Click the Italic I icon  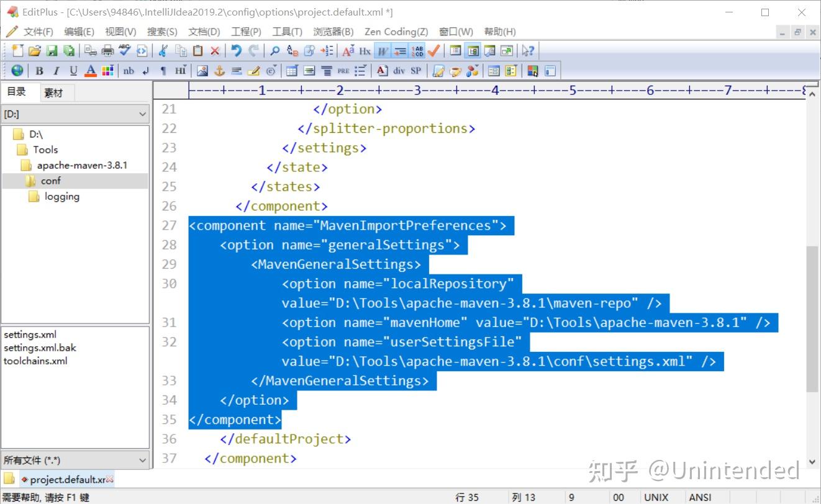(56, 71)
